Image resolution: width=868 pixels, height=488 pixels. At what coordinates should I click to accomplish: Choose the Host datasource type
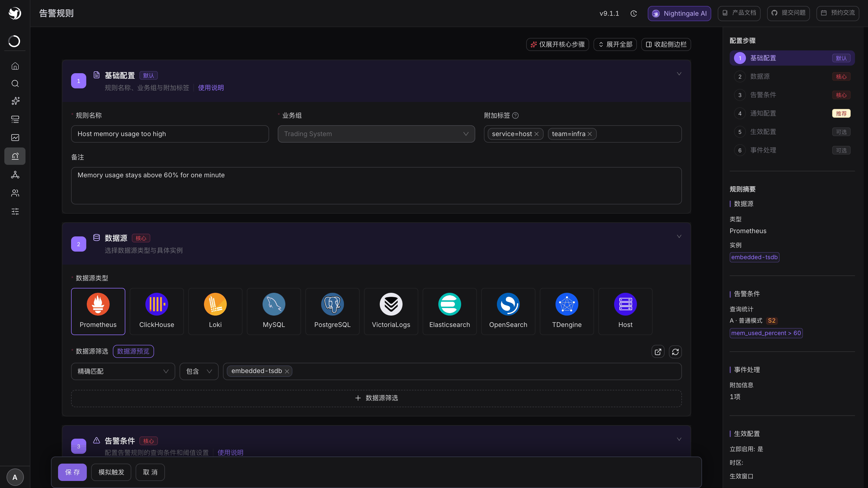coord(626,312)
